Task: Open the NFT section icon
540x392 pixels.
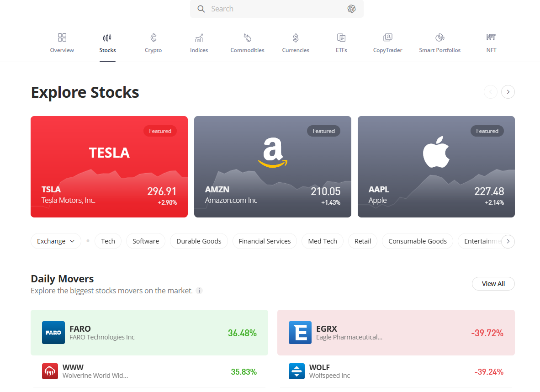Action: tap(491, 38)
